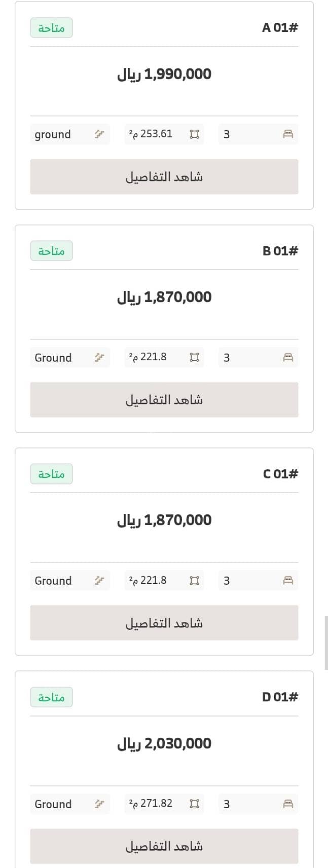
Task: Click the area icon in unit C 01 card
Action: pos(194,580)
